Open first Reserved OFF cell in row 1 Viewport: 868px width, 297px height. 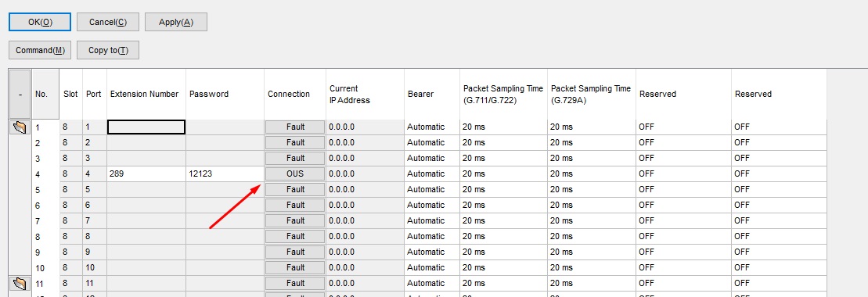coord(683,127)
